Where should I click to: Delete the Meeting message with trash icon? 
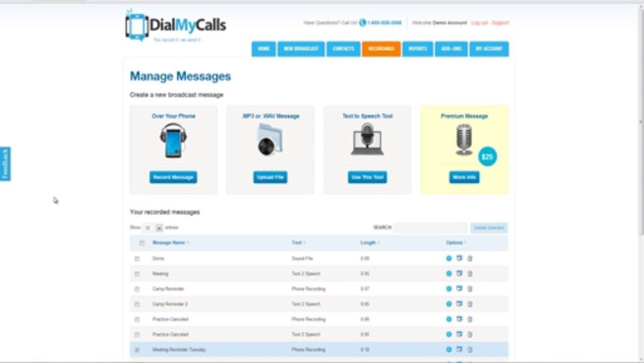click(470, 274)
